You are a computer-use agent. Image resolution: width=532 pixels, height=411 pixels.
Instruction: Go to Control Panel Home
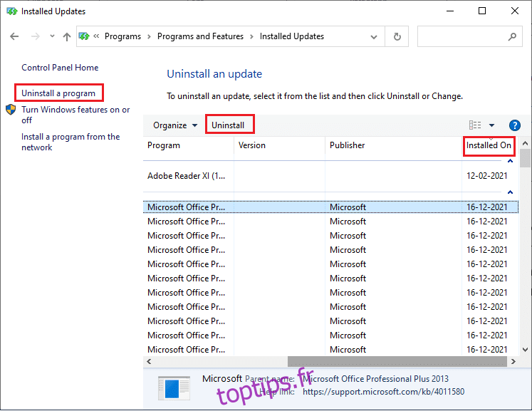click(x=60, y=68)
